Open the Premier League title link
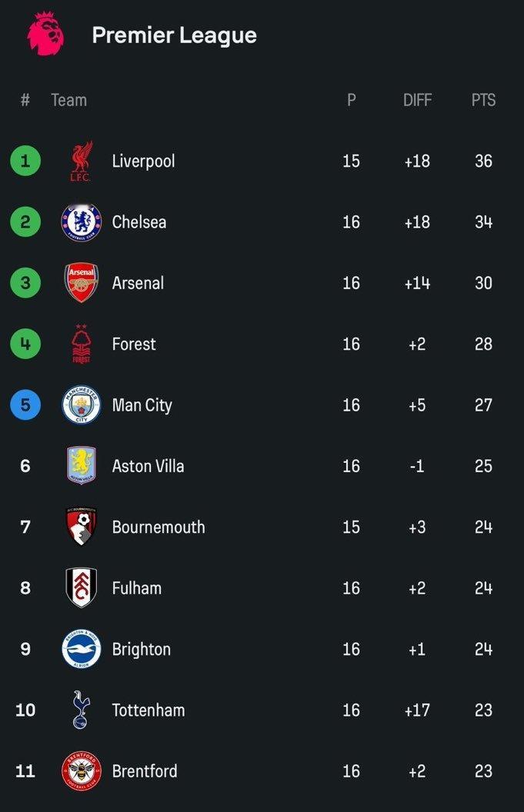 (174, 35)
